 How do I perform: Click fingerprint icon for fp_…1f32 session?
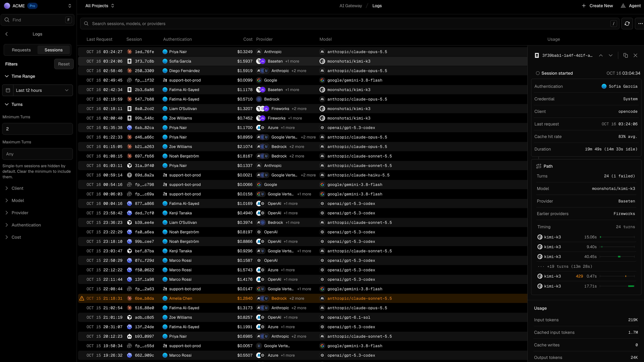[x=129, y=80]
